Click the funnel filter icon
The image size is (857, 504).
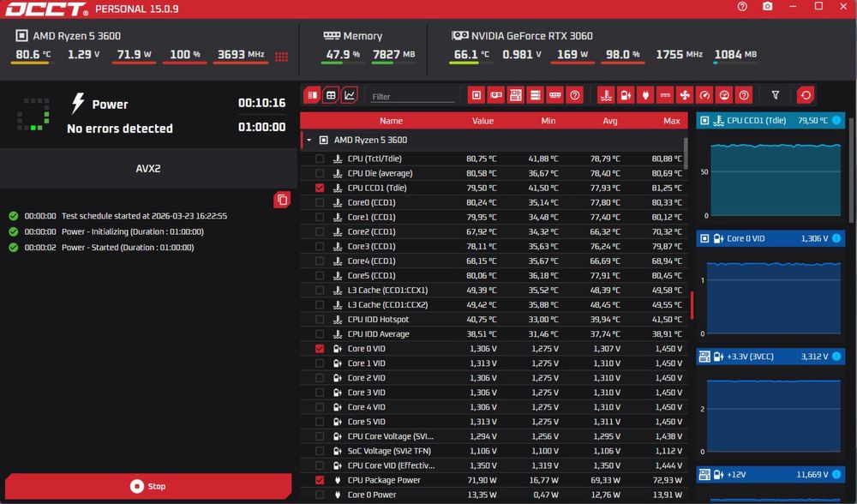[775, 95]
